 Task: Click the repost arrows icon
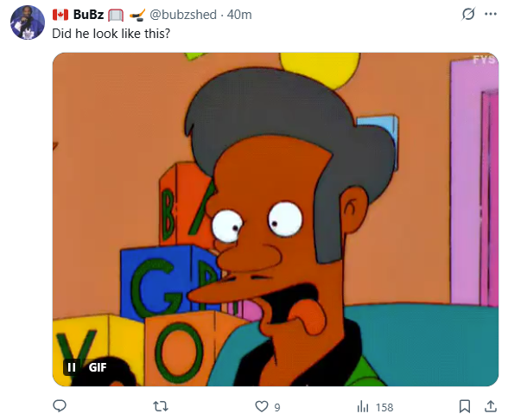pos(161,406)
